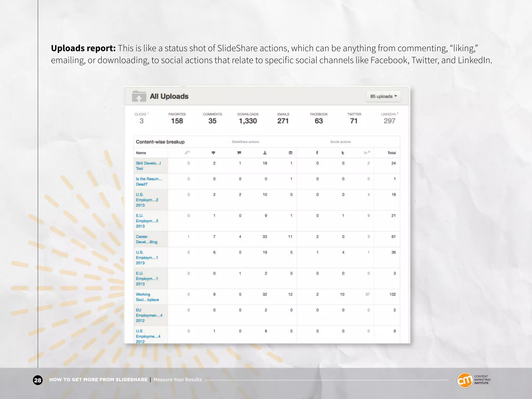
Task: Click the Content-wise breakup heading
Action: tap(160, 142)
